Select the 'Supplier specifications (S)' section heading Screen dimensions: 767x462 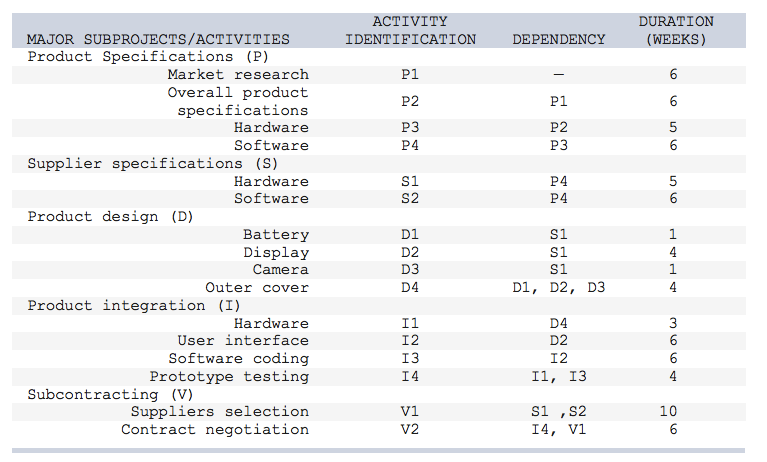click(x=153, y=163)
